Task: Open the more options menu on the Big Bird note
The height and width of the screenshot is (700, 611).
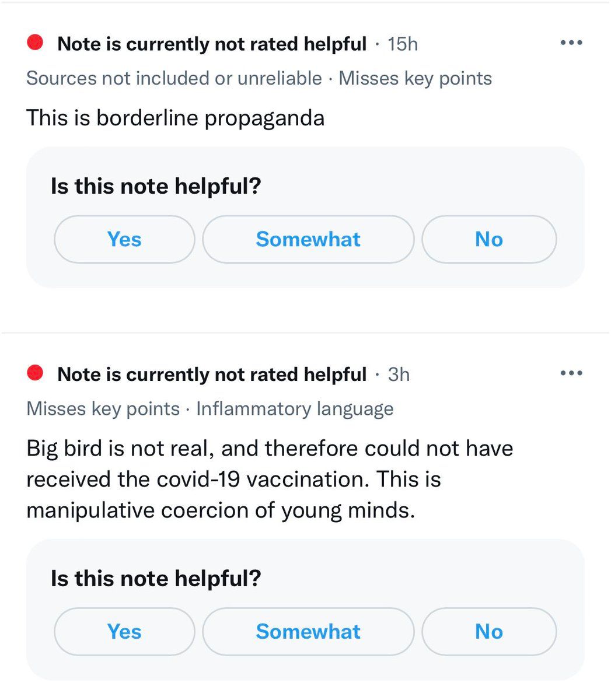Action: coord(571,373)
